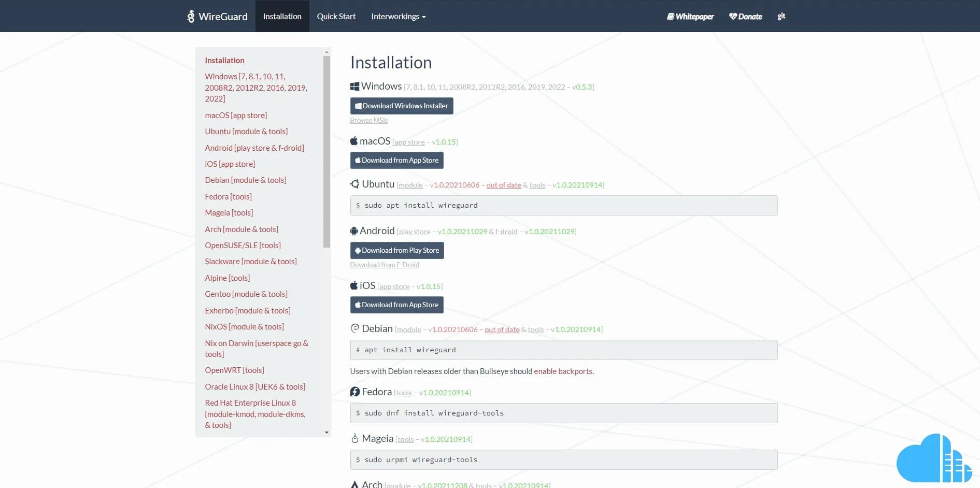980x488 pixels.
Task: Click the Windows logo icon beside Windows heading
Action: click(x=354, y=87)
